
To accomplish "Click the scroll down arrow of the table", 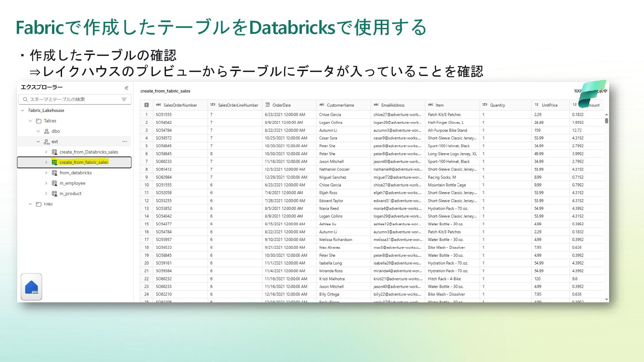I will pyautogui.click(x=606, y=299).
